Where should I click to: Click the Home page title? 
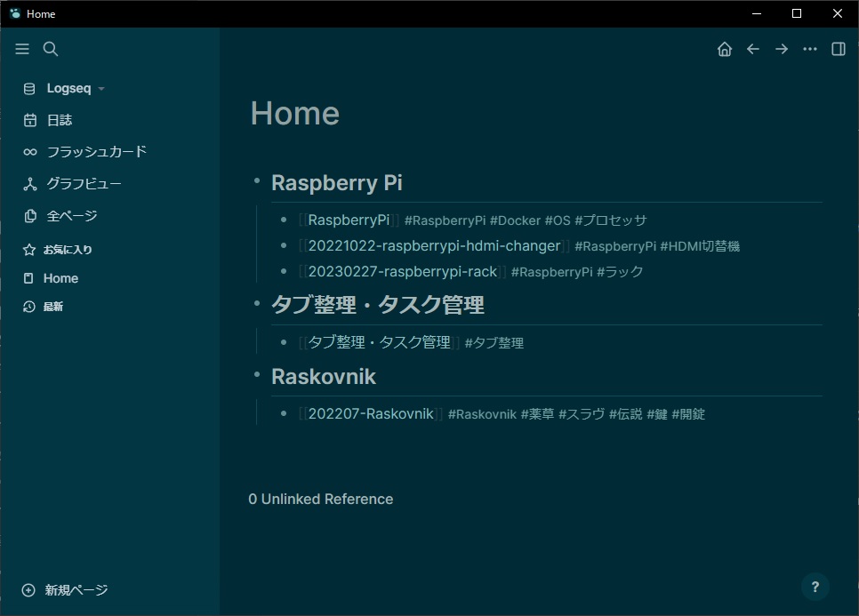click(x=295, y=114)
